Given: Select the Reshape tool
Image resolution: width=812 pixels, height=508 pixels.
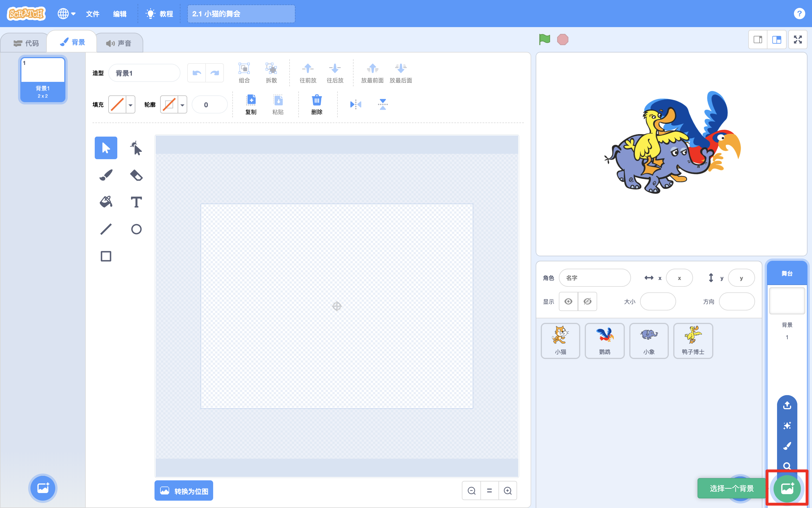Looking at the screenshot, I should (x=136, y=148).
